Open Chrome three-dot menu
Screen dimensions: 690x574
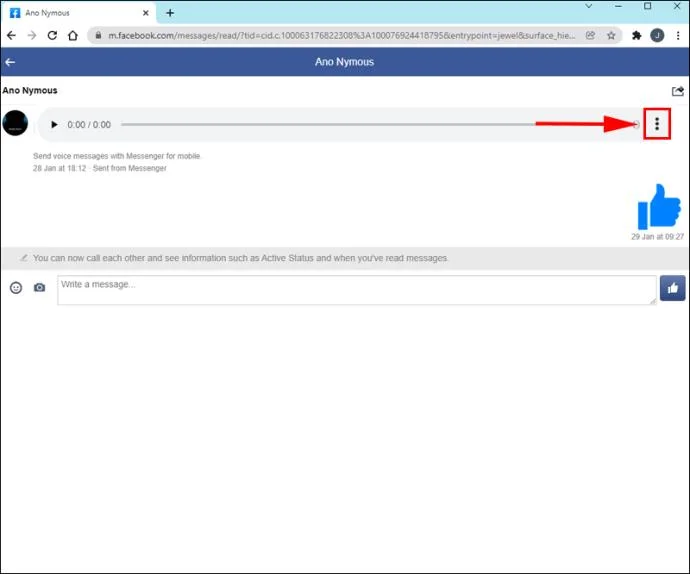[678, 36]
